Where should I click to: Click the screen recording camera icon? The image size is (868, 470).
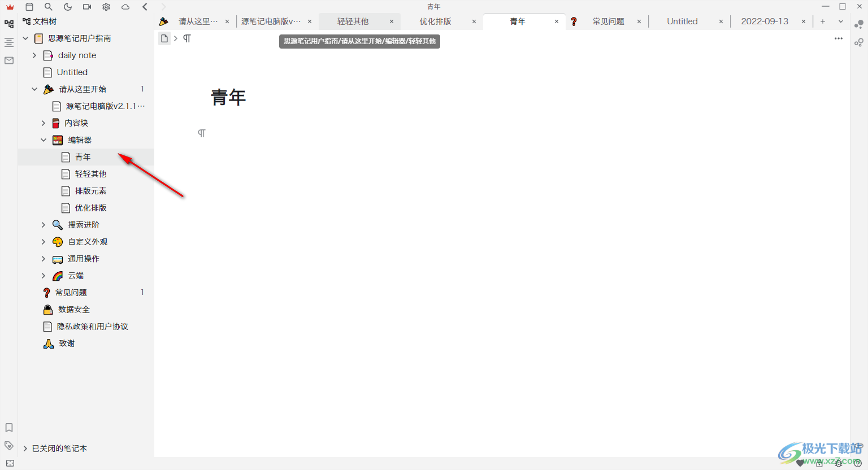pos(86,6)
